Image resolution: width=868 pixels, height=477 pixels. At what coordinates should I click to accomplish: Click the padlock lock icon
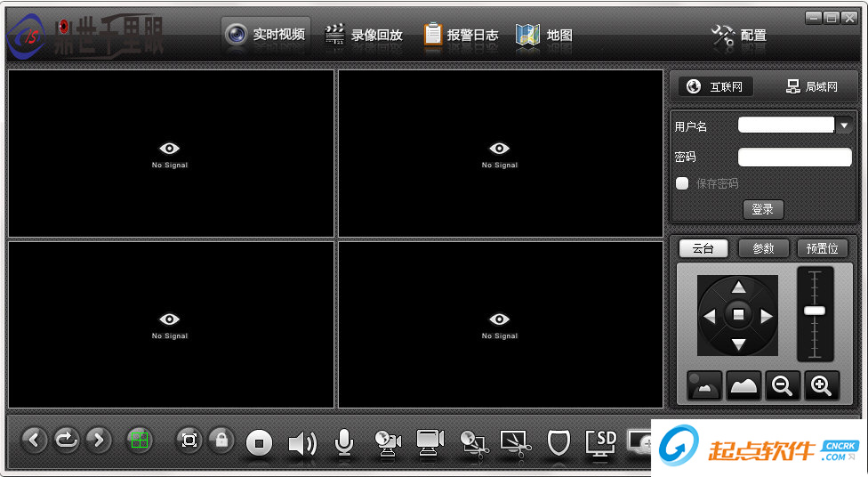click(x=221, y=441)
